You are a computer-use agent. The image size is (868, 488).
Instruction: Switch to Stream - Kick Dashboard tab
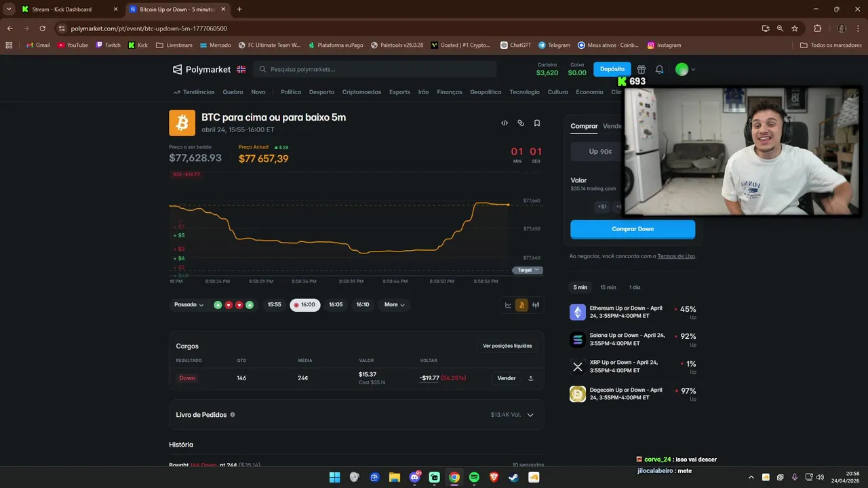click(68, 9)
